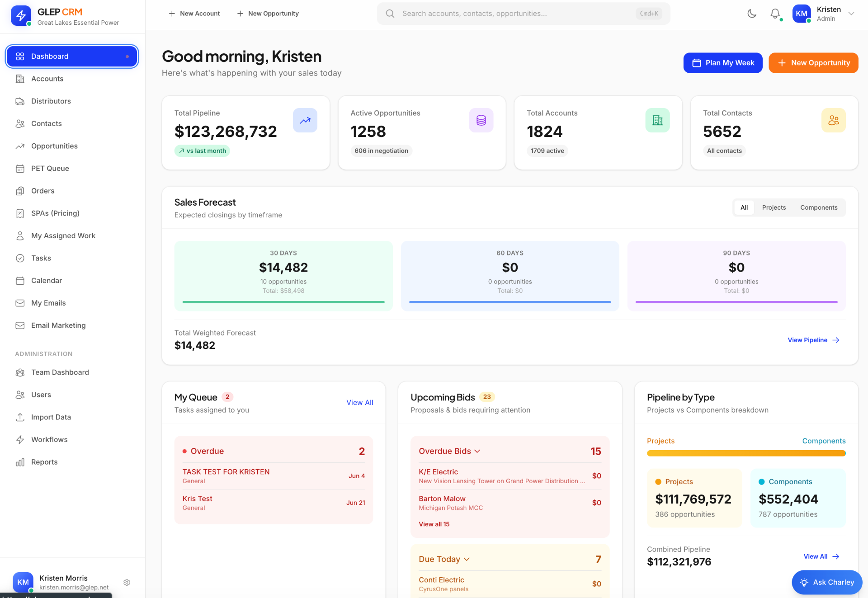This screenshot has width=868, height=598.
Task: Click the 1709 active badge
Action: click(x=547, y=151)
